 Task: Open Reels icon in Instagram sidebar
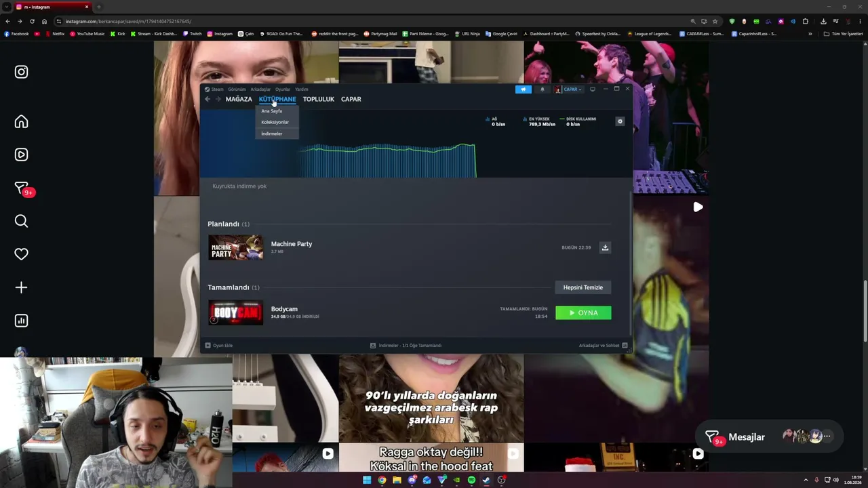pos(21,155)
